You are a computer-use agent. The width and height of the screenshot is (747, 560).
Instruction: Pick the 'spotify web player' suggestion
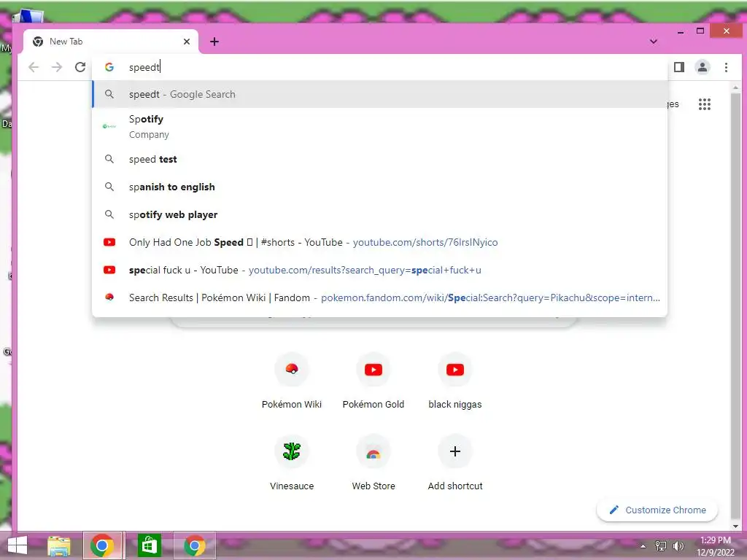coord(379,214)
